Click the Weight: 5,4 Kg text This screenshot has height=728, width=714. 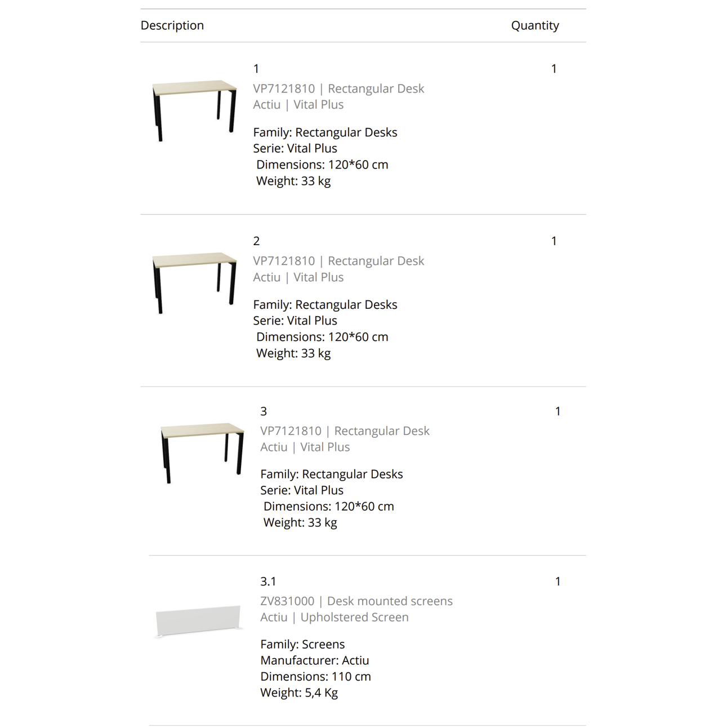pyautogui.click(x=299, y=693)
